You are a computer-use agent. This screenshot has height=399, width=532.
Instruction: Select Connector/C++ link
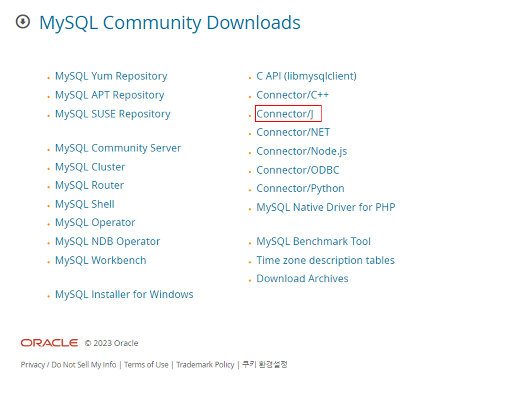click(x=292, y=95)
